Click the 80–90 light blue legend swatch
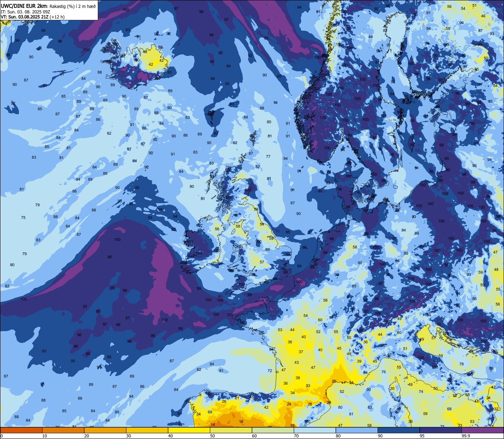Viewport: 504px width, 439px height. (x=357, y=430)
